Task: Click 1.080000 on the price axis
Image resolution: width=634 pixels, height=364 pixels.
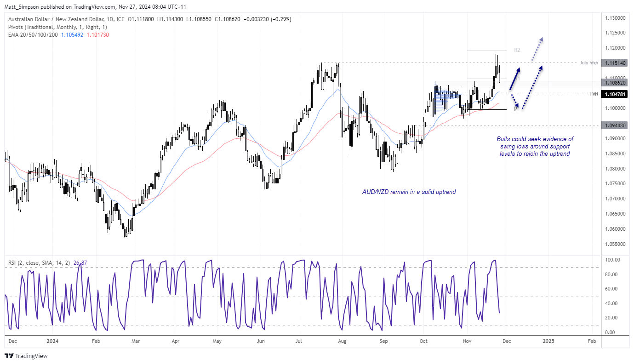Action: click(616, 169)
